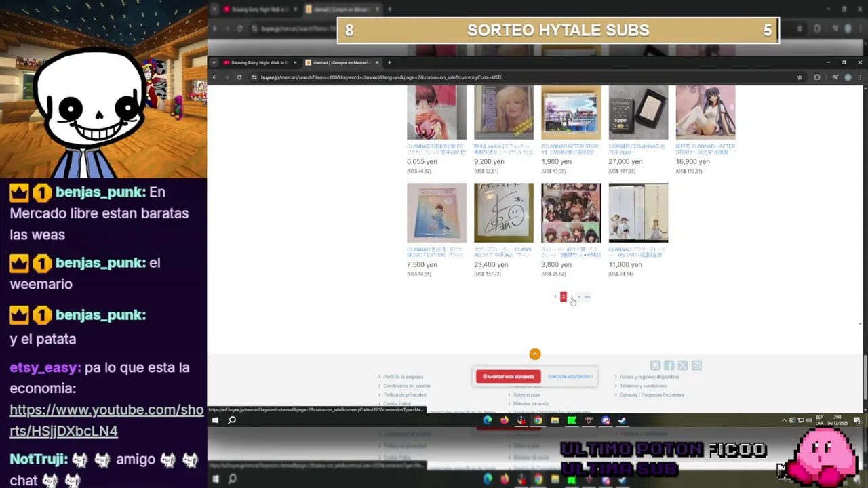The height and width of the screenshot is (488, 868).
Task: Jump to last page with double arrow
Action: point(587,297)
